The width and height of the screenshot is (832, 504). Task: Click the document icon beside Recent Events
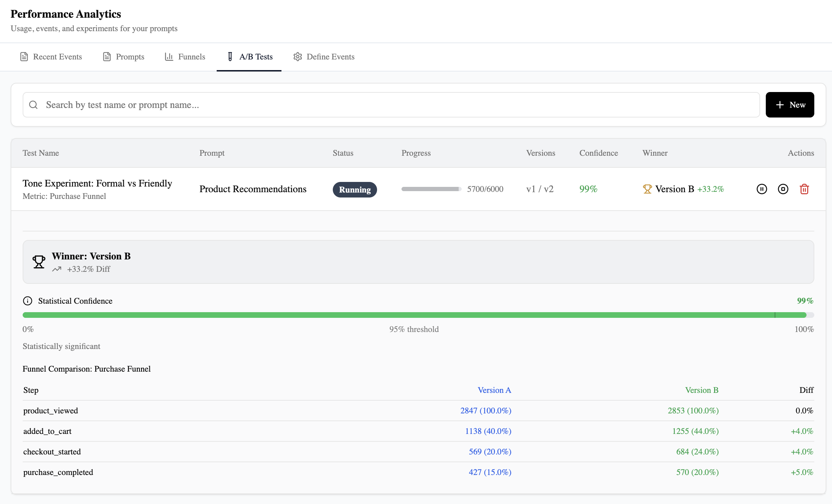coord(24,57)
